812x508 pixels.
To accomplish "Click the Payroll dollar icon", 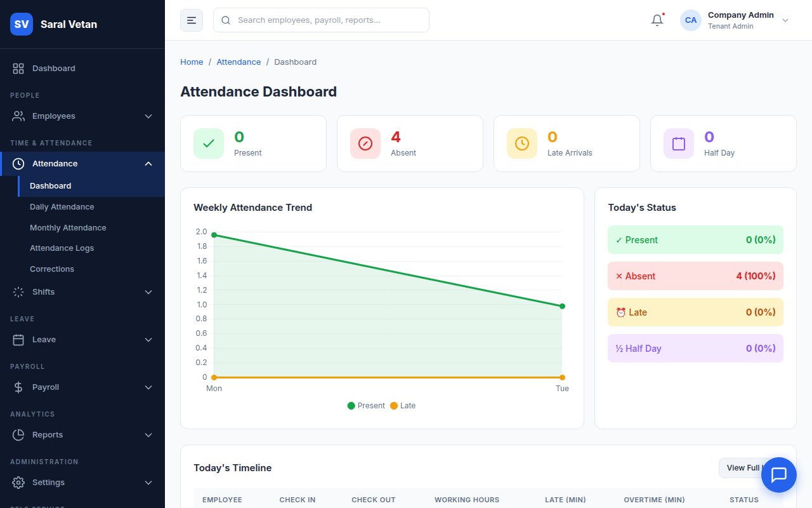I will click(x=18, y=387).
